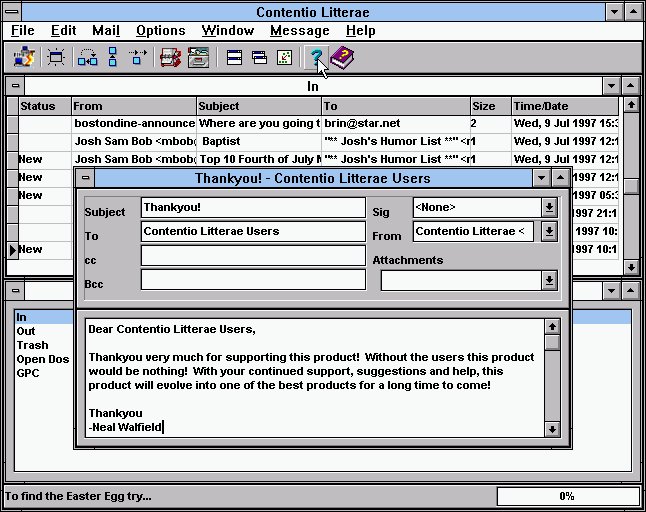Screen dimensions: 646x512
Task: Click the cascade windows toolbar icon
Action: [259, 57]
